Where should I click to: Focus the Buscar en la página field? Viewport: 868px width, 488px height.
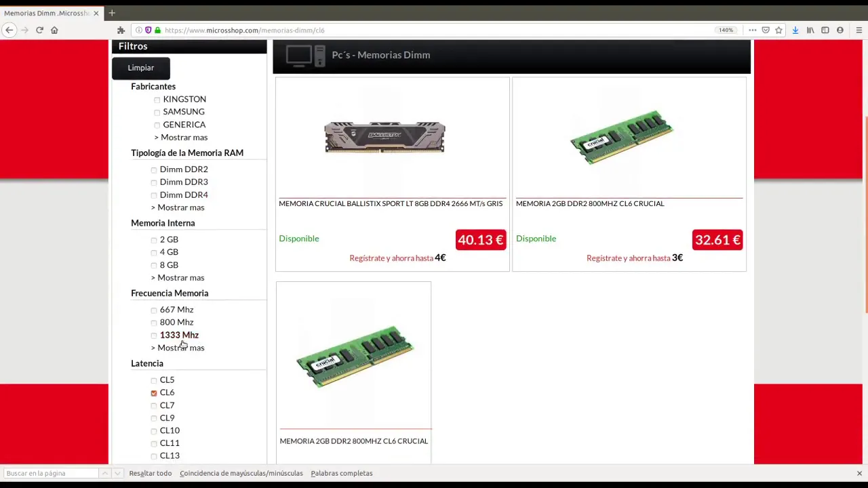point(50,473)
